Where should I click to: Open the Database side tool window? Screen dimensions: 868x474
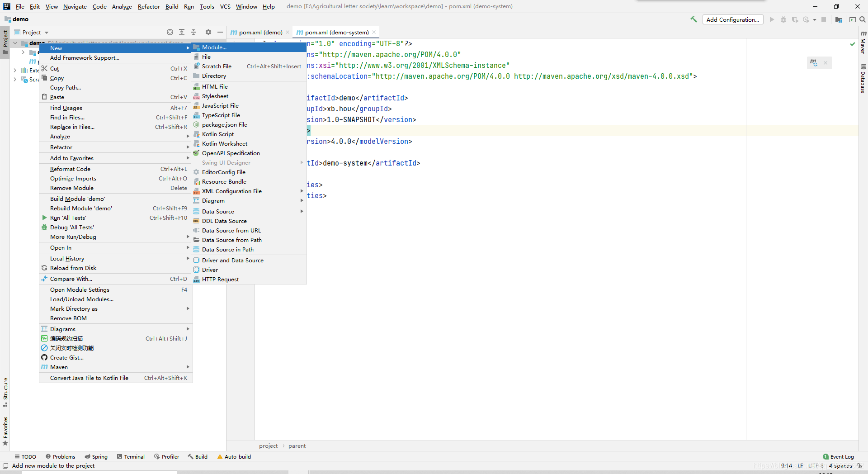coord(863,79)
